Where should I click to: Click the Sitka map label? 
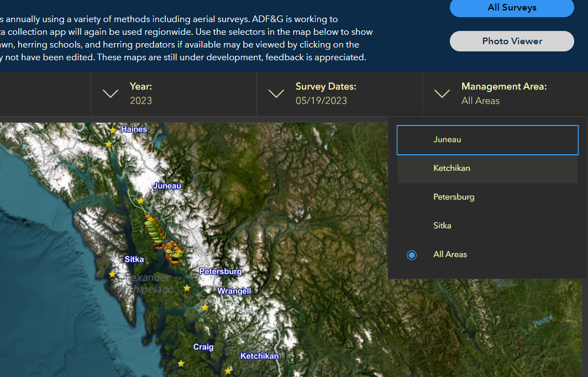[x=134, y=260]
